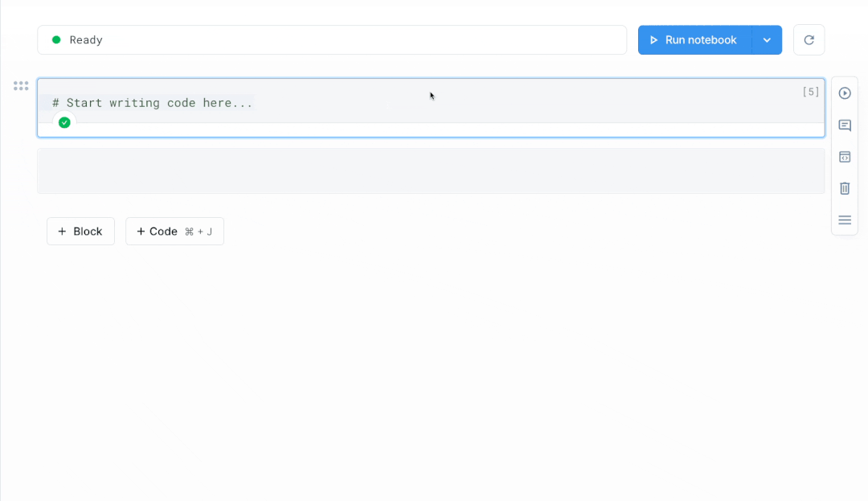This screenshot has height=501, width=868.
Task: Grab the six-dot drag handle of the cell
Action: pyautogui.click(x=21, y=86)
